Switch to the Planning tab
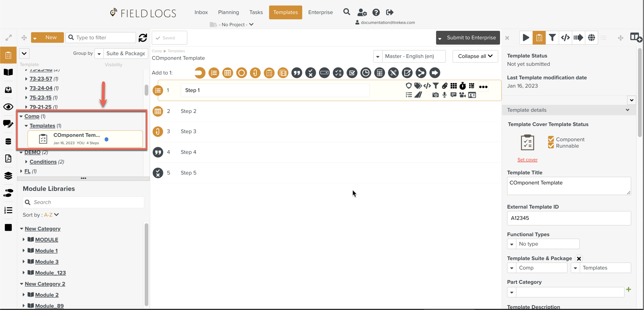The width and height of the screenshot is (644, 310). [228, 12]
